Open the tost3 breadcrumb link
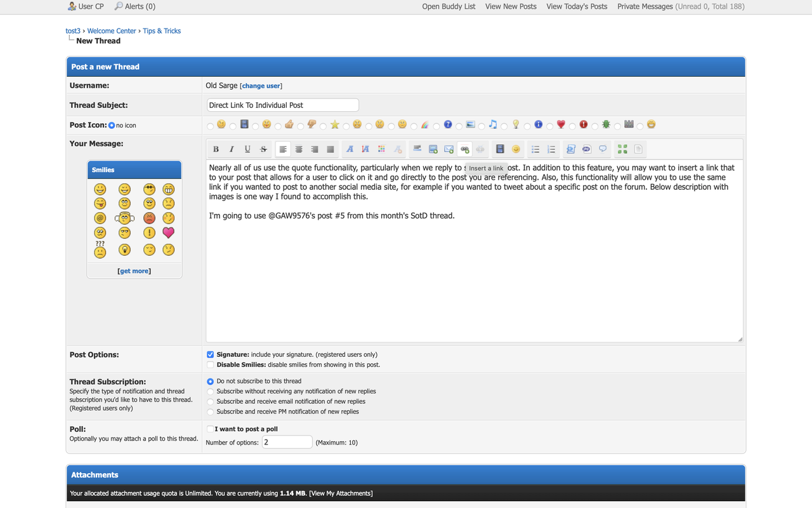 pyautogui.click(x=73, y=30)
